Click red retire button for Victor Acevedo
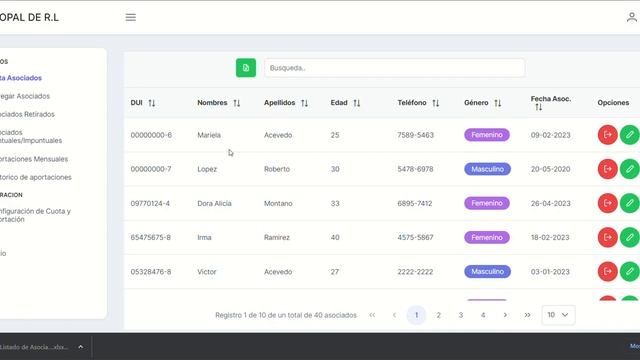Screen dimensions: 640x360 coord(608,271)
